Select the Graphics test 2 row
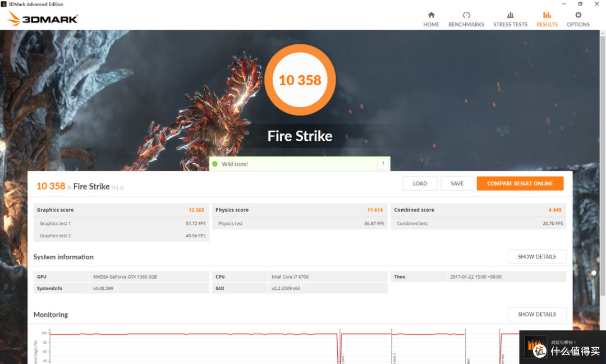Image resolution: width=606 pixels, height=364 pixels. click(x=121, y=236)
